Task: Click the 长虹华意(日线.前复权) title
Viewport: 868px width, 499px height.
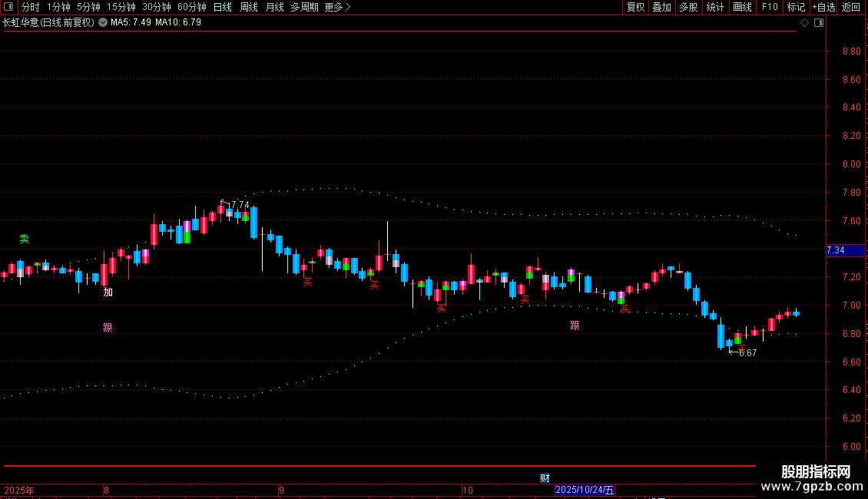Action: 48,22
